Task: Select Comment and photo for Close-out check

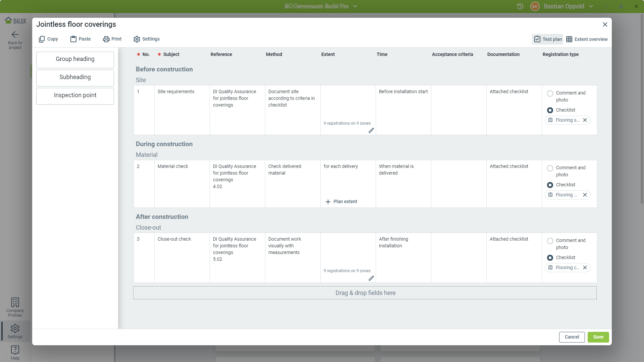Action: click(x=550, y=241)
